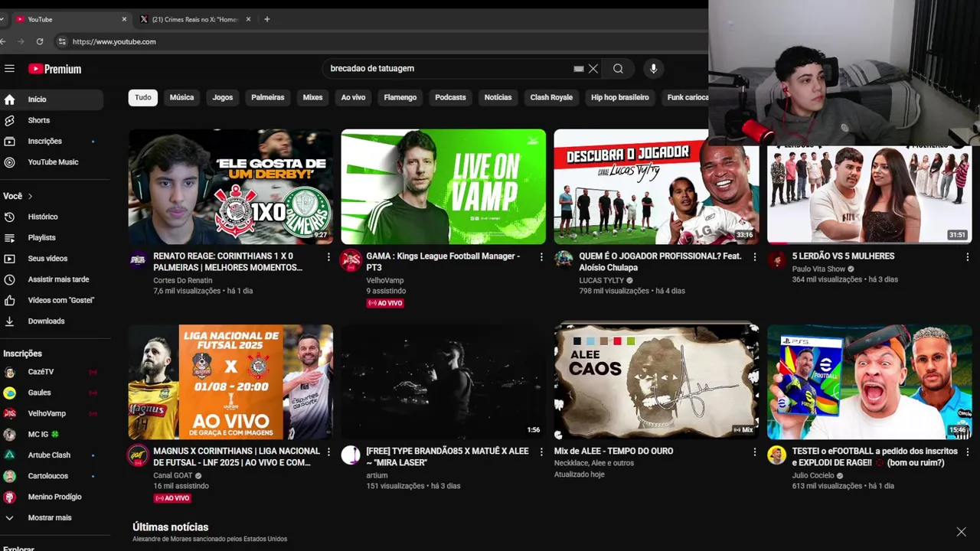The height and width of the screenshot is (551, 980).
Task: Select the Palmeiras filter chip
Action: (268, 98)
